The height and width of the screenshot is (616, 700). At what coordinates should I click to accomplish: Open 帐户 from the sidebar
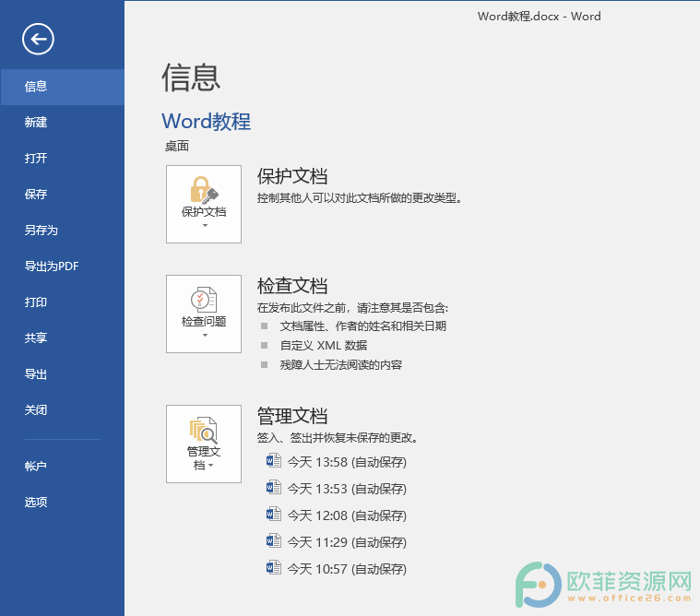(x=63, y=466)
